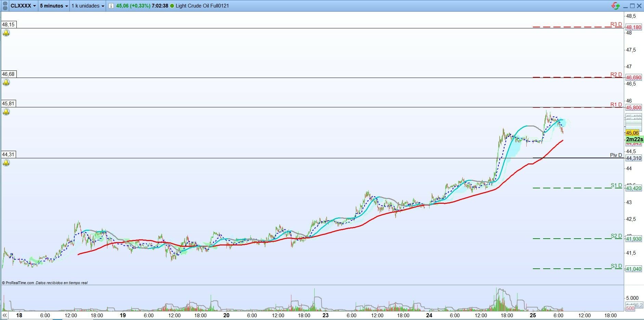644x320 pixels.
Task: Click the 48,5 price scale label
Action: coord(631,16)
